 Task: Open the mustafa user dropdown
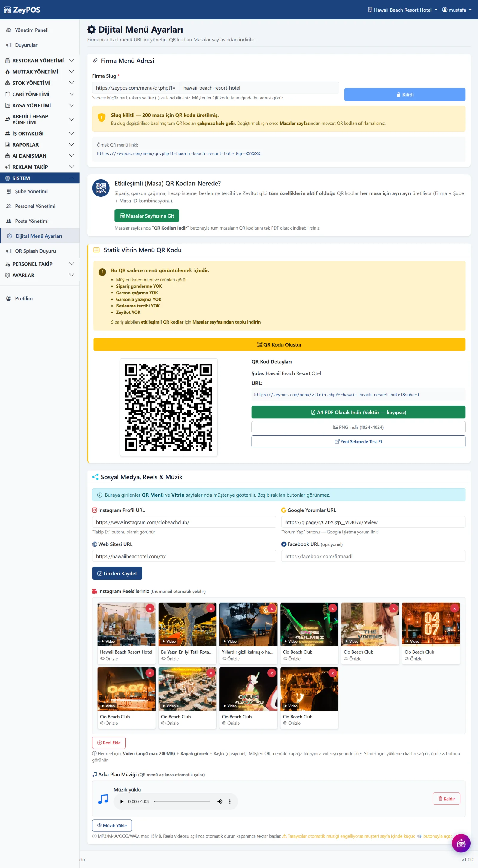(x=457, y=10)
